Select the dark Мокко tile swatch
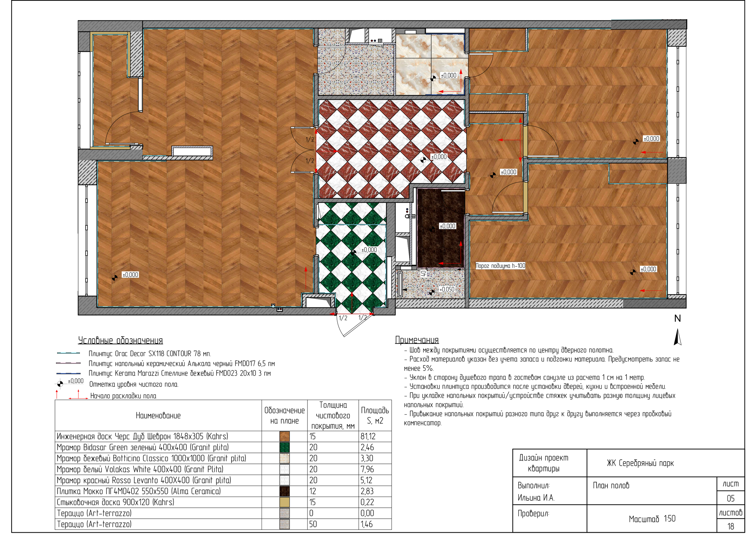 pyautogui.click(x=284, y=491)
